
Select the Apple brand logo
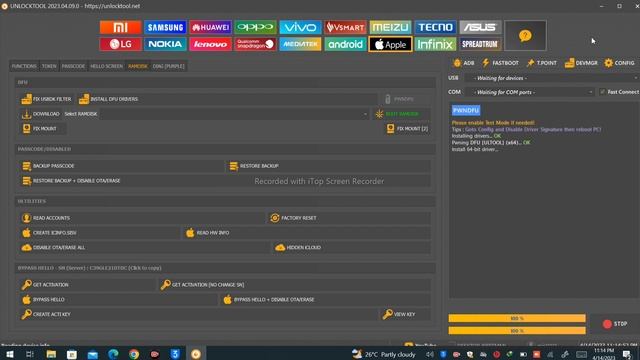point(390,44)
